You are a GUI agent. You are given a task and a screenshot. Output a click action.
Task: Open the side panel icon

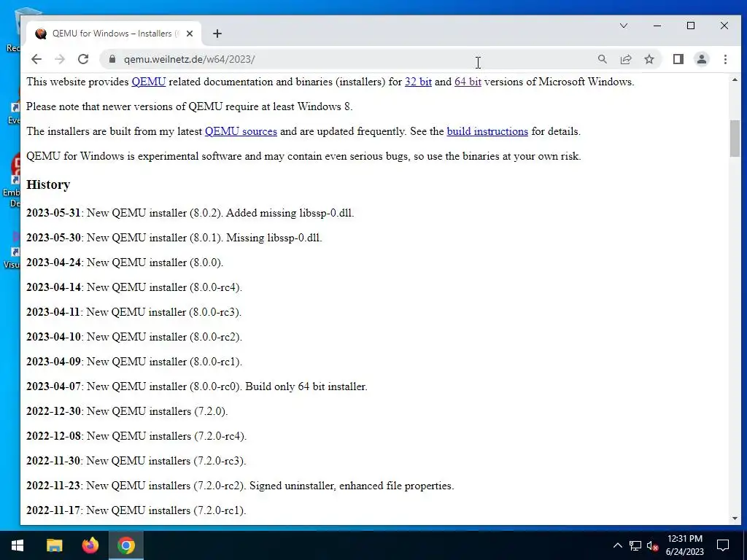click(678, 59)
